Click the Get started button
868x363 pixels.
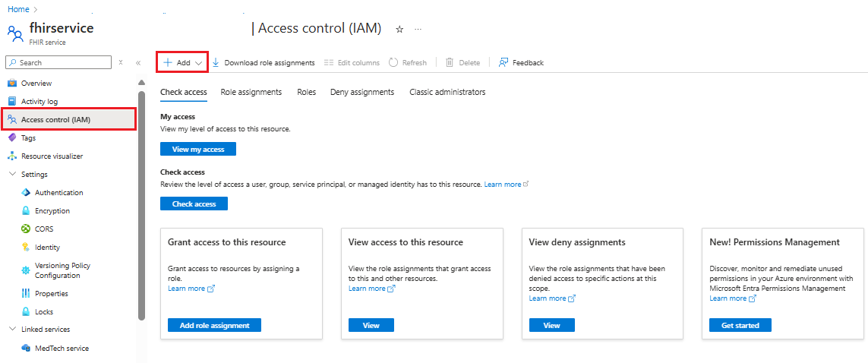pyautogui.click(x=740, y=325)
